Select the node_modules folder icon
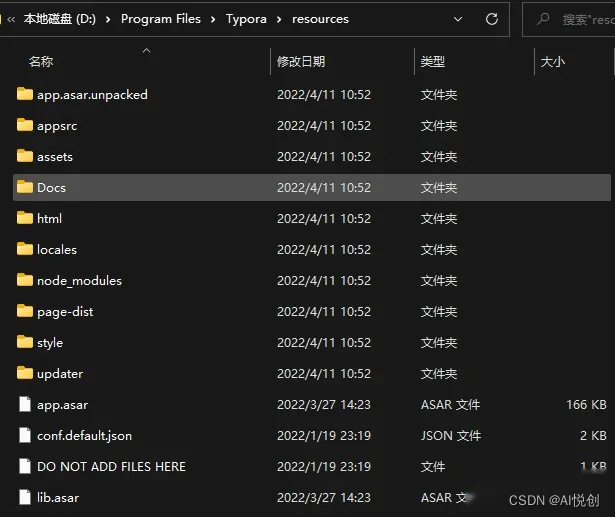 (x=25, y=280)
